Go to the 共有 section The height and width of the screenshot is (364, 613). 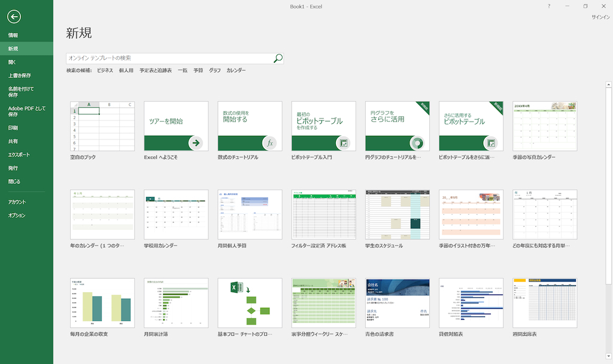26,141
